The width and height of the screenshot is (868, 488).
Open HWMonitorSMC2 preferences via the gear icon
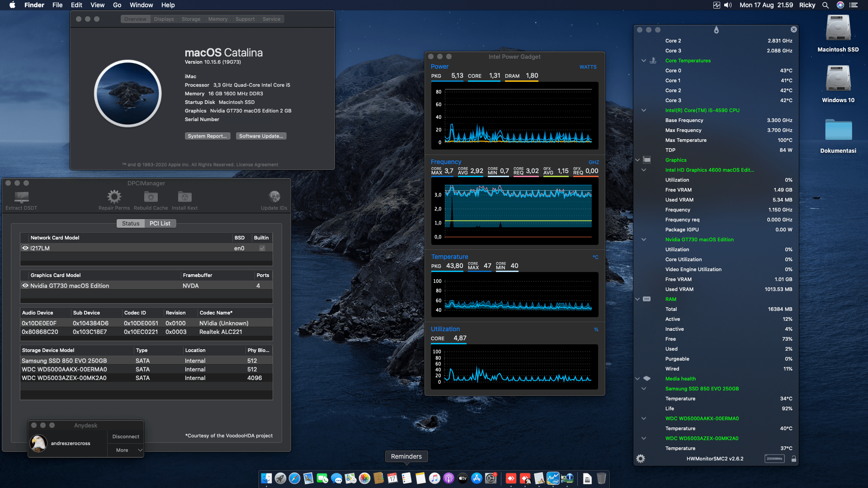(640, 458)
